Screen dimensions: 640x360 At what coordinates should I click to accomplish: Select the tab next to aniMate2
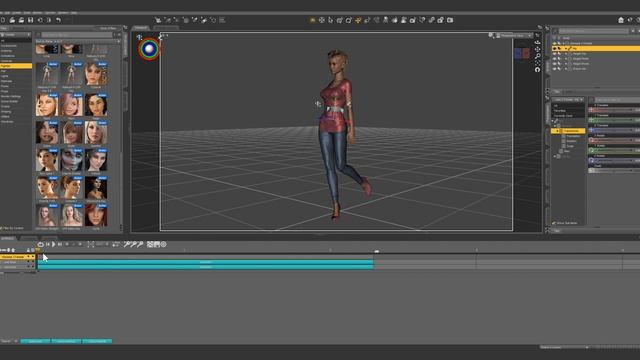pos(29,238)
